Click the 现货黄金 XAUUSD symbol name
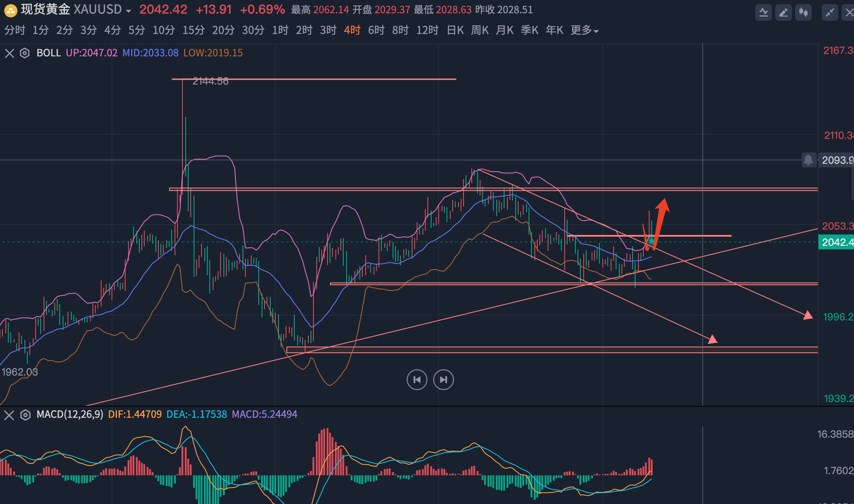This screenshot has width=854, height=504. tap(72, 10)
